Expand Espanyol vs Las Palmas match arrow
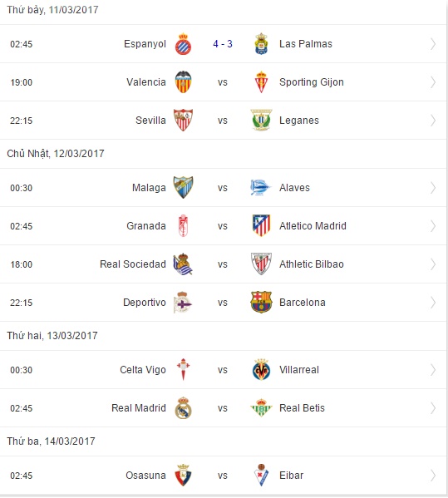 coord(433,44)
